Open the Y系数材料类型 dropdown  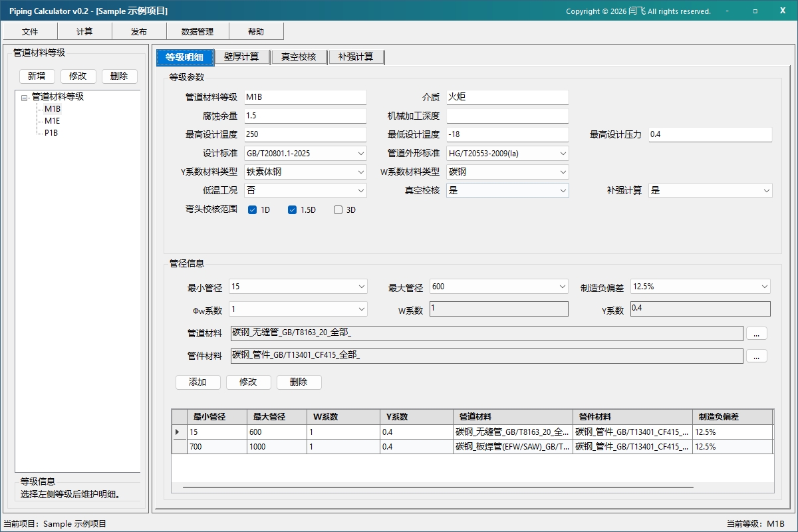pyautogui.click(x=305, y=172)
